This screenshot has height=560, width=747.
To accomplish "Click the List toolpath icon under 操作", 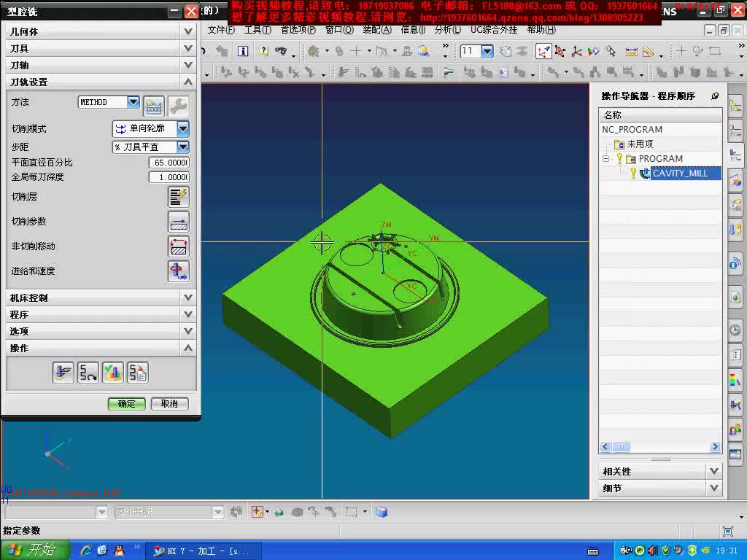I will pyautogui.click(x=138, y=373).
